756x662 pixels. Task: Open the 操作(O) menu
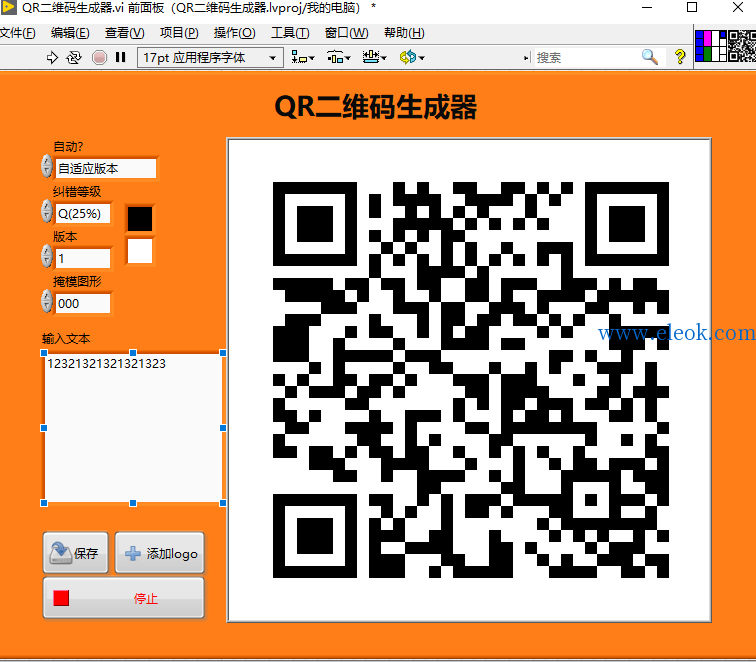pyautogui.click(x=234, y=33)
